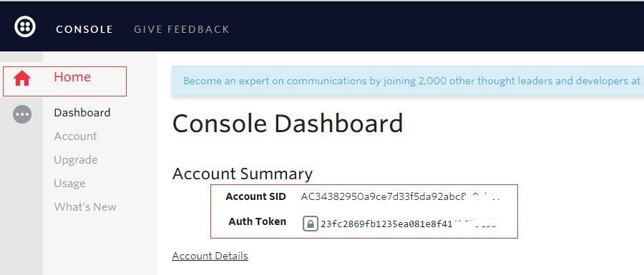Click the Account Summary heading
The height and width of the screenshot is (275, 644).
(243, 174)
